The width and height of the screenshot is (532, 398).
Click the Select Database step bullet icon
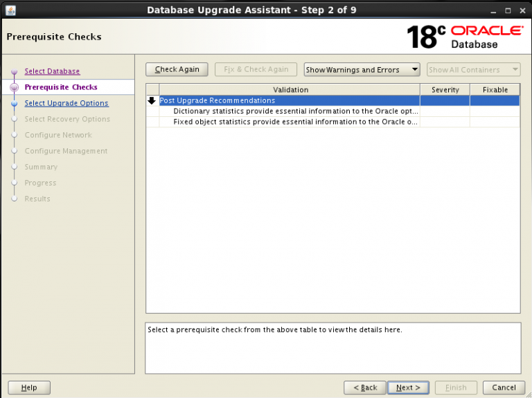[x=14, y=72]
